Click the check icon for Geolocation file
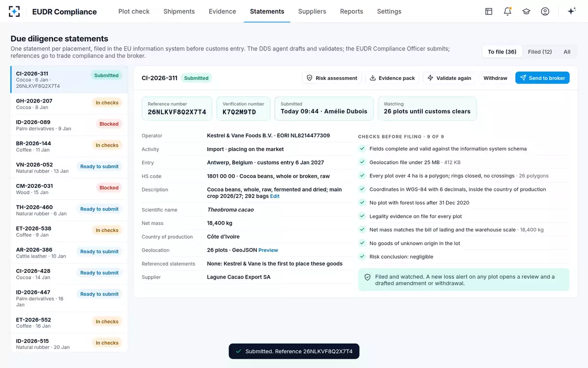Viewport: 588px width, 368px height. coord(362,162)
